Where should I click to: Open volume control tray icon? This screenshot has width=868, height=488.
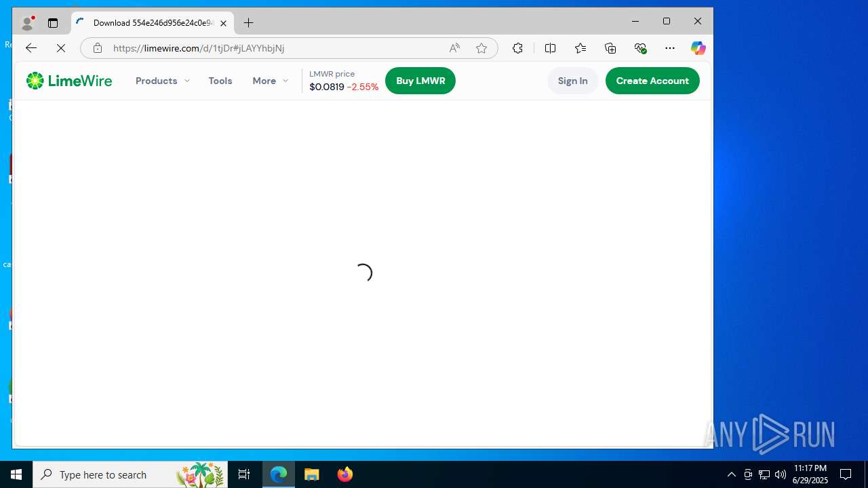click(781, 474)
